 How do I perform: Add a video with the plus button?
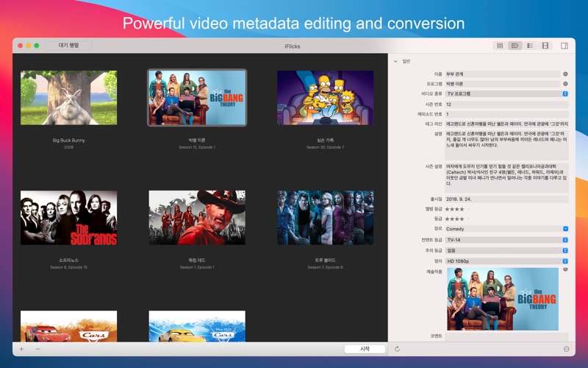(x=22, y=349)
